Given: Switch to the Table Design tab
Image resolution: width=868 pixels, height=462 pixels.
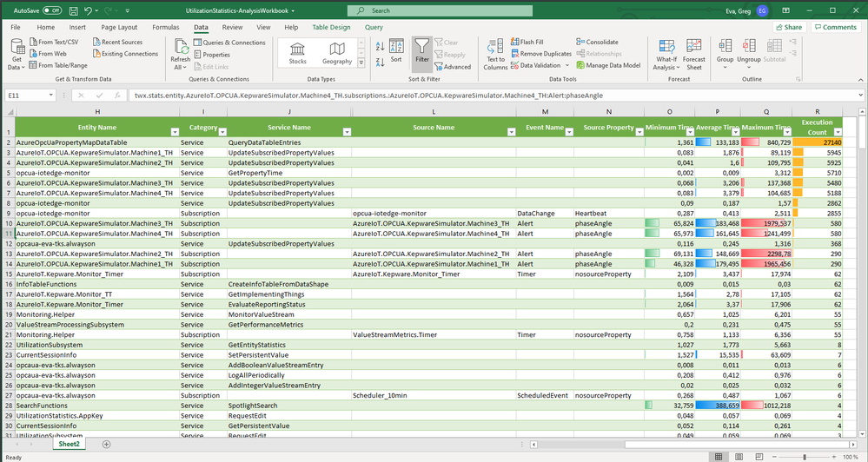Looking at the screenshot, I should click(x=331, y=27).
